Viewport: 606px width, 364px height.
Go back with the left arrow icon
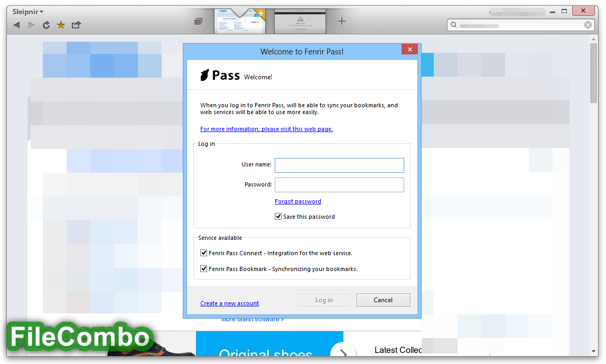click(16, 25)
